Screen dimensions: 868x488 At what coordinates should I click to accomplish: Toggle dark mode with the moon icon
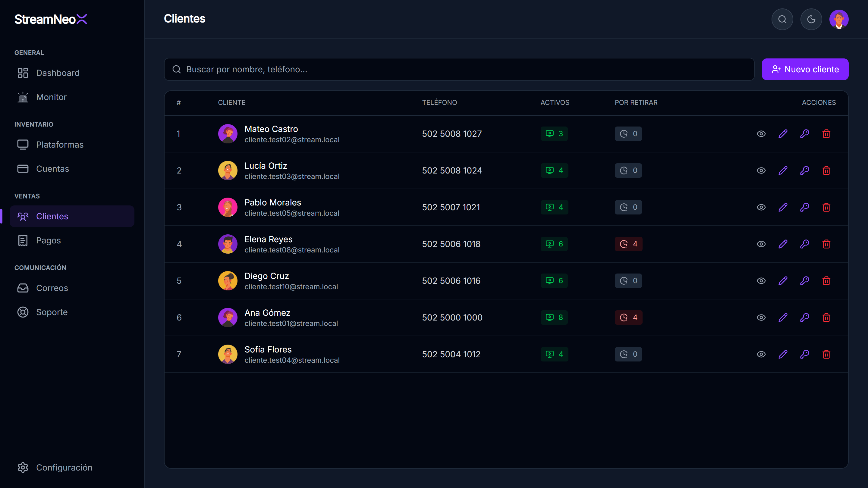click(x=811, y=19)
